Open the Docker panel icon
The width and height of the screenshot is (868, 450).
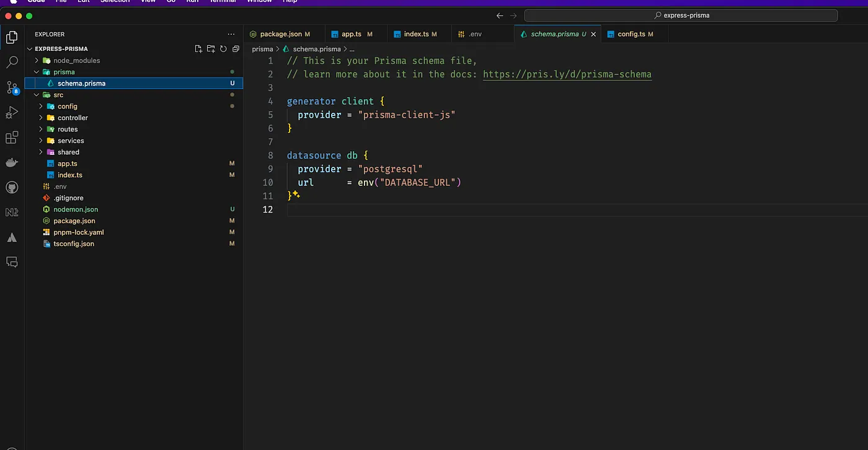[12, 162]
